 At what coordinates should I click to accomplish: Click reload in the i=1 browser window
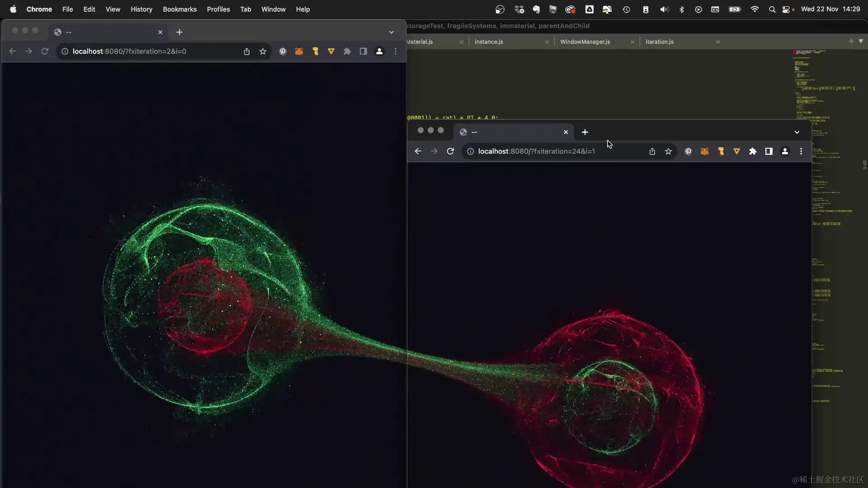pos(450,151)
